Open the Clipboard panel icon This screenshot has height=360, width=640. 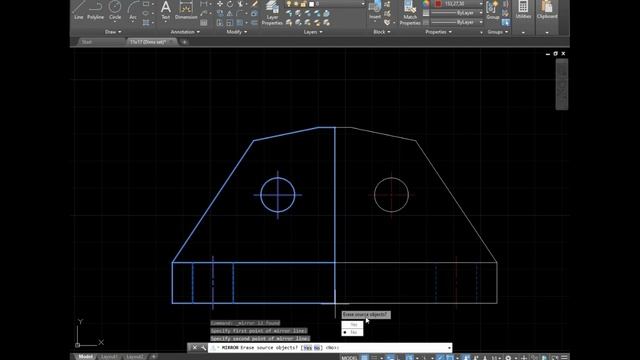tap(547, 10)
